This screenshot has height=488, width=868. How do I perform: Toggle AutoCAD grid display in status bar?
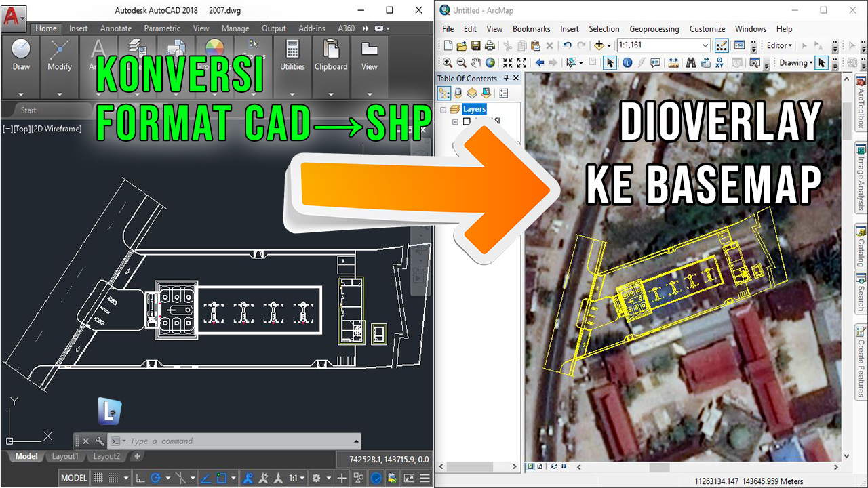[98, 478]
